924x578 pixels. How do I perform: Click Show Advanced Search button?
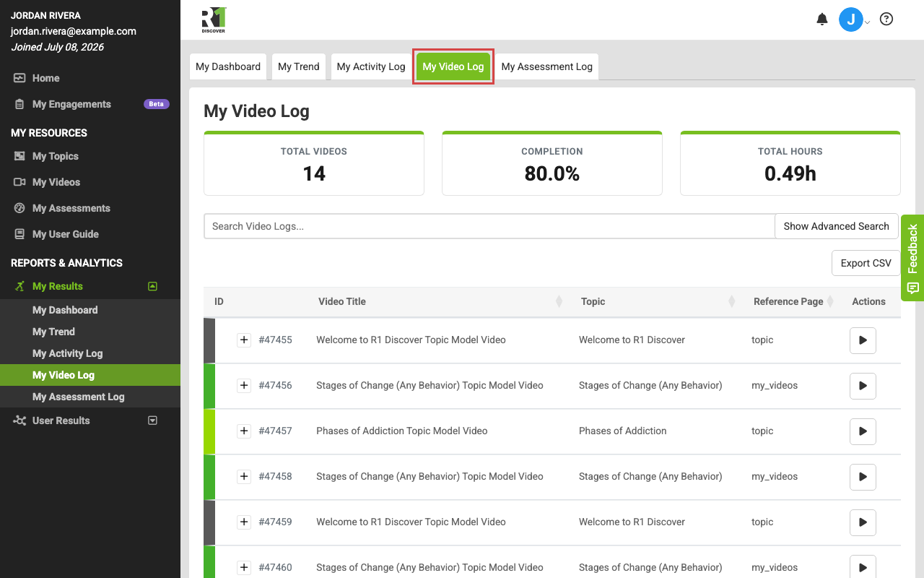tap(836, 226)
